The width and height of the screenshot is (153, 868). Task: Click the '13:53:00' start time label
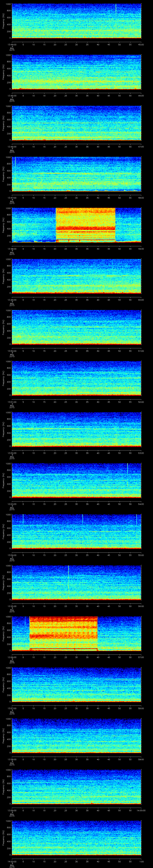12,504
